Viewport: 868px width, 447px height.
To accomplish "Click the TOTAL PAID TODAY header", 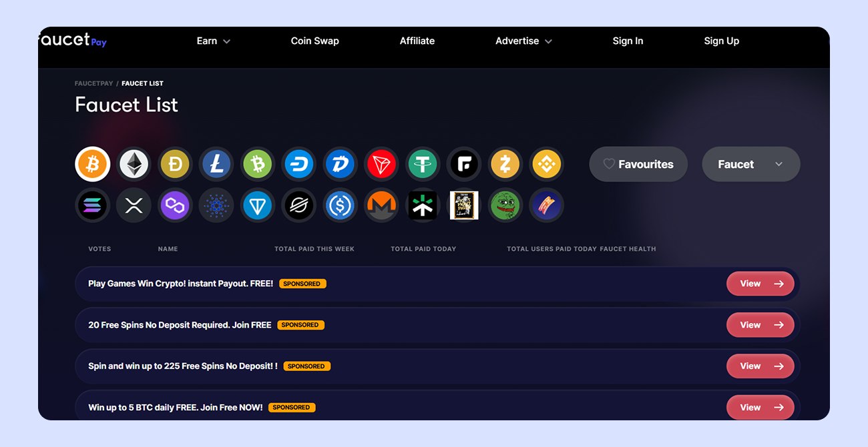I will pos(423,249).
